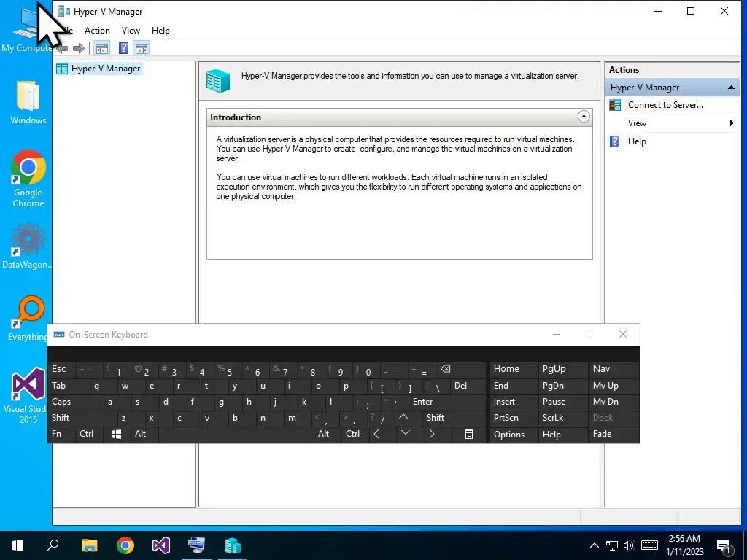Toggle Caps key on On-Screen Keyboard
Image resolution: width=747 pixels, height=560 pixels.
[x=76, y=402]
